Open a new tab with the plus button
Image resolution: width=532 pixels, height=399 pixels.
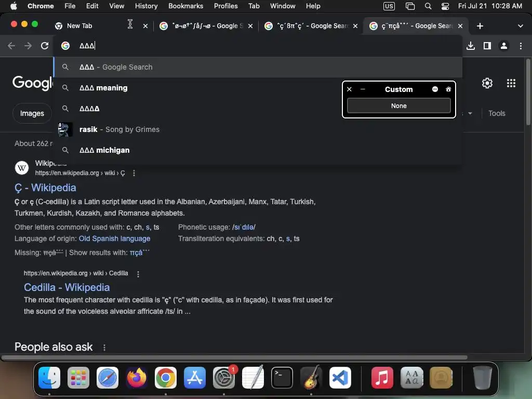click(480, 26)
